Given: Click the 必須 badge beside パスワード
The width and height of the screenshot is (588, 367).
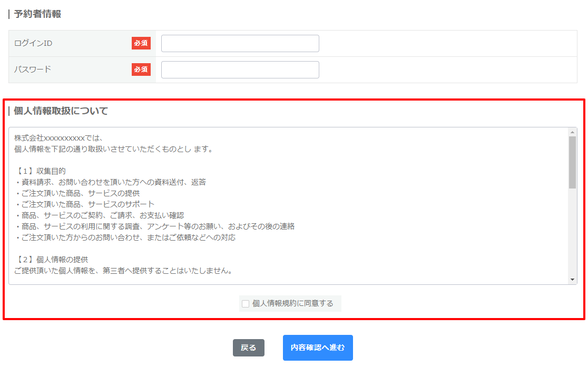Looking at the screenshot, I should point(141,70).
